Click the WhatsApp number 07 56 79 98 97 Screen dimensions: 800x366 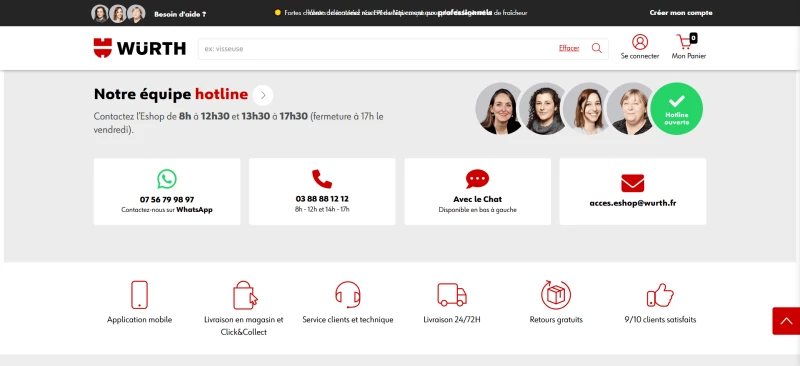[167, 200]
